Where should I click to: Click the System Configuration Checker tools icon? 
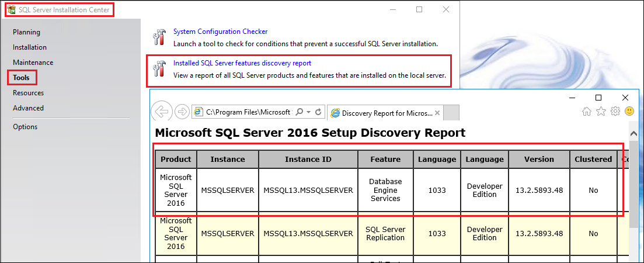click(x=159, y=37)
